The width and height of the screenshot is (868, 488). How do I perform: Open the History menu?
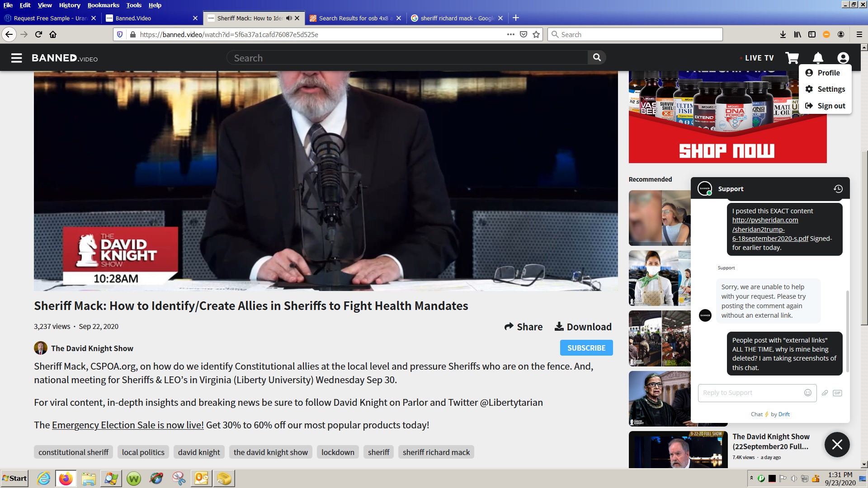click(x=70, y=5)
